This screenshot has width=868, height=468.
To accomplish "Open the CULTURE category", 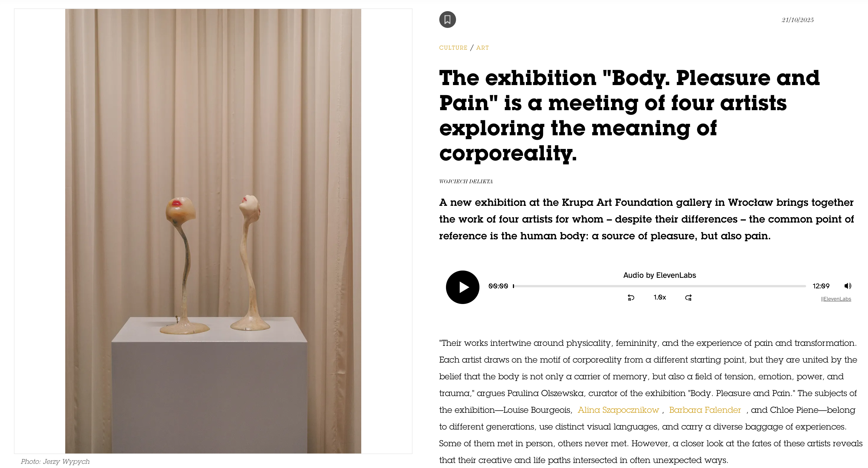I will coord(453,47).
